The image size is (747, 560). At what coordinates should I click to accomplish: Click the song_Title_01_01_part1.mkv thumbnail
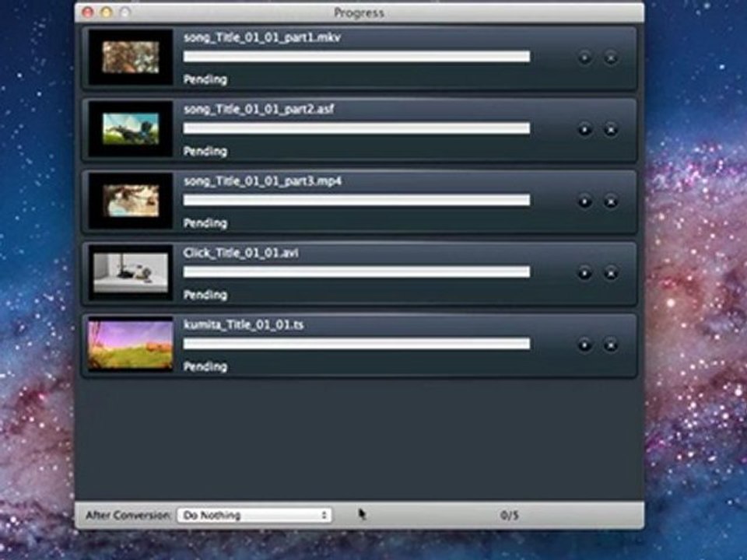[131, 57]
